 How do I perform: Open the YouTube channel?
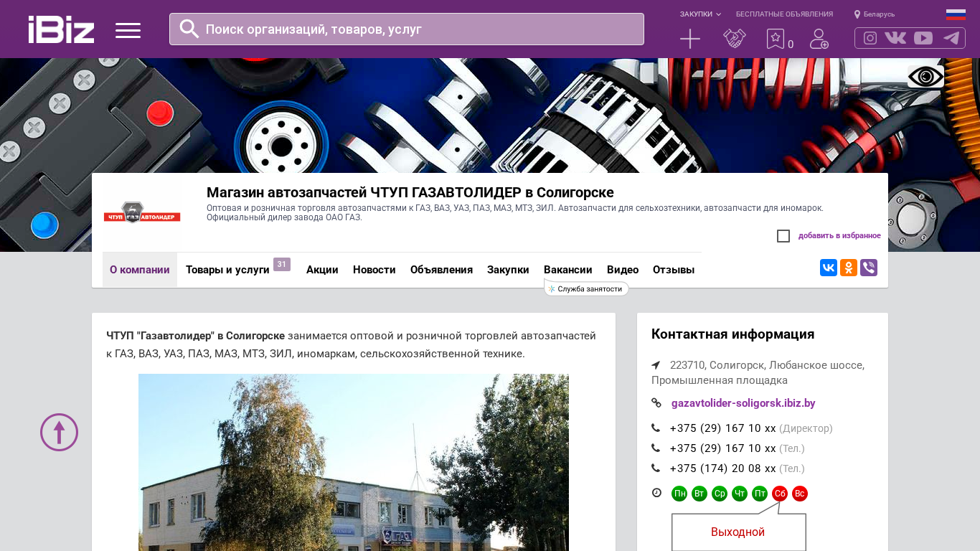tap(923, 38)
